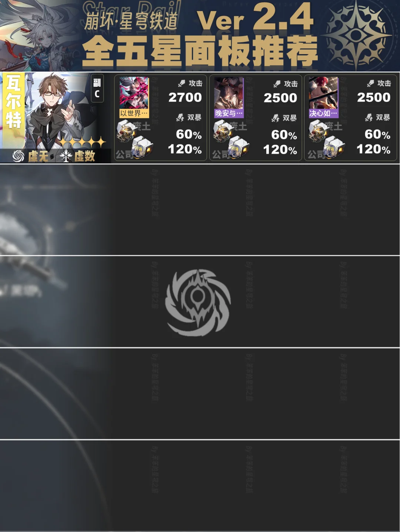
Task: Click the 2700 attack value
Action: point(185,98)
